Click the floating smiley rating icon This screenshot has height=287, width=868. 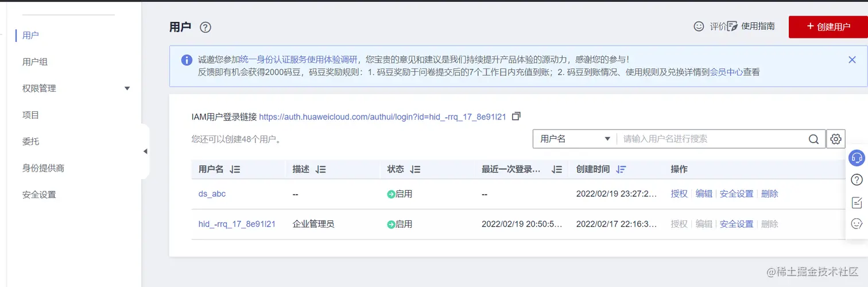pyautogui.click(x=857, y=224)
